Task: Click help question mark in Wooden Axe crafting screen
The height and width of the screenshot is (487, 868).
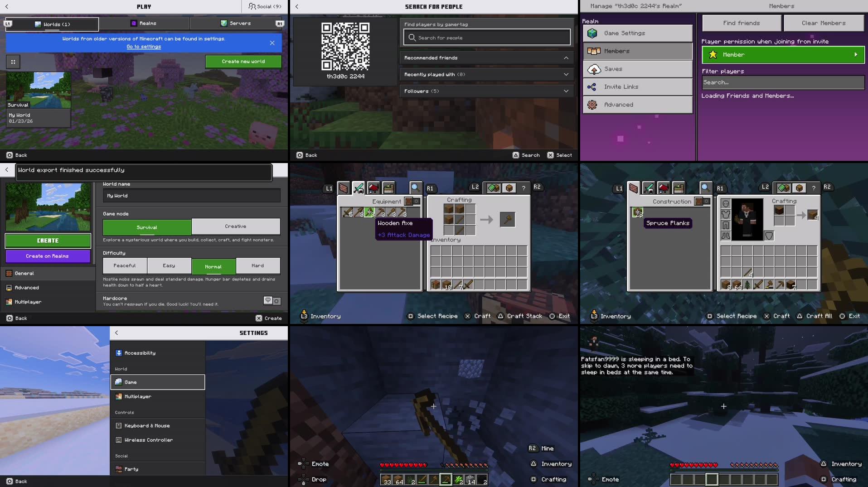Action: [524, 188]
